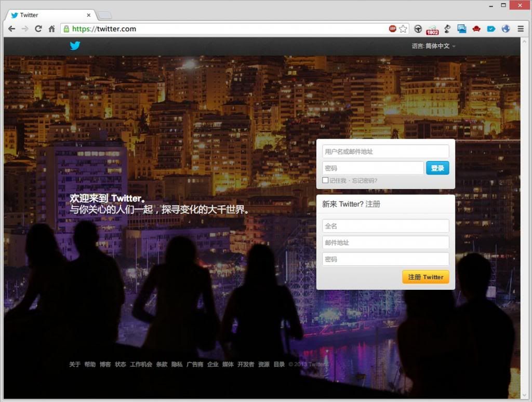Viewport: 532px width, 402px height.
Task: Open the Chrome hamburger menu
Action: tap(521, 29)
